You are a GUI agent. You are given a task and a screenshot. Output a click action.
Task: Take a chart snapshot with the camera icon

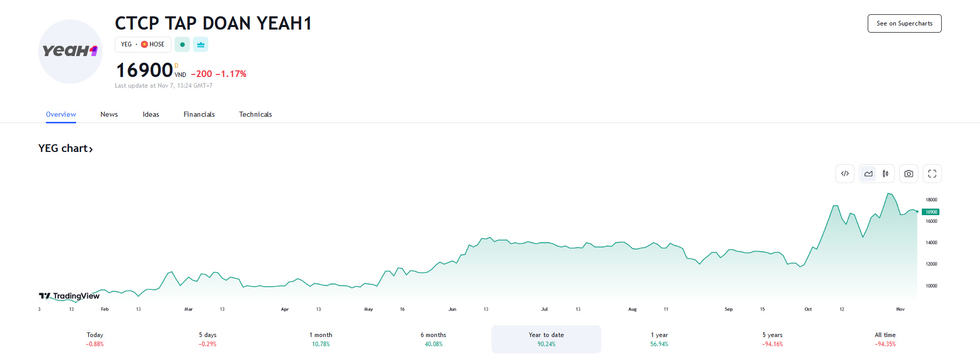tap(909, 173)
